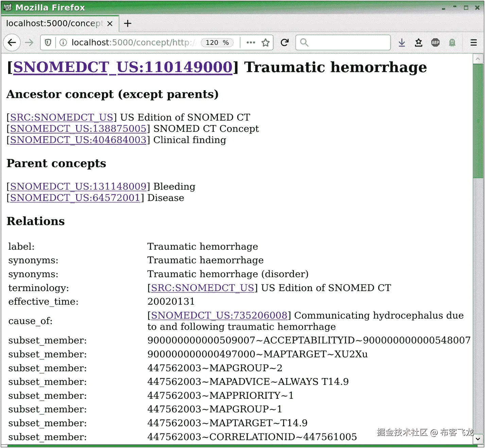Viewport: 485px width, 448px height.
Task: Open a new tab with plus button
Action: 127,23
